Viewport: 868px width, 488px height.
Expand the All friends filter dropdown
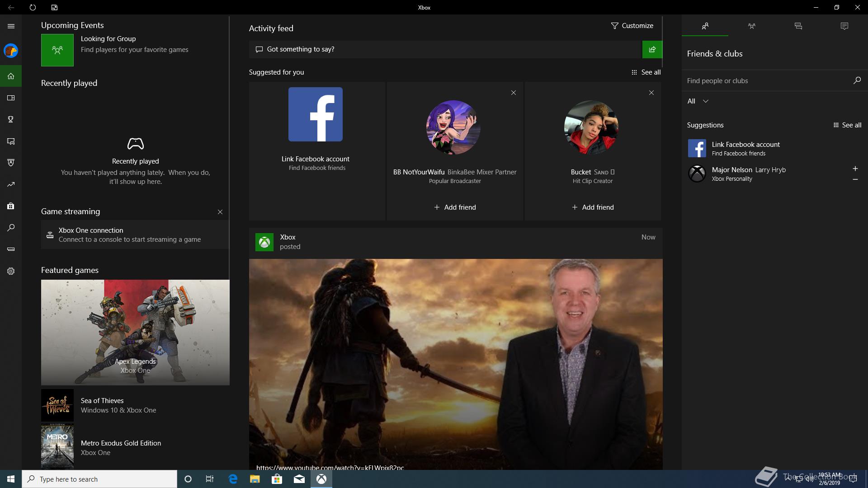pos(698,101)
